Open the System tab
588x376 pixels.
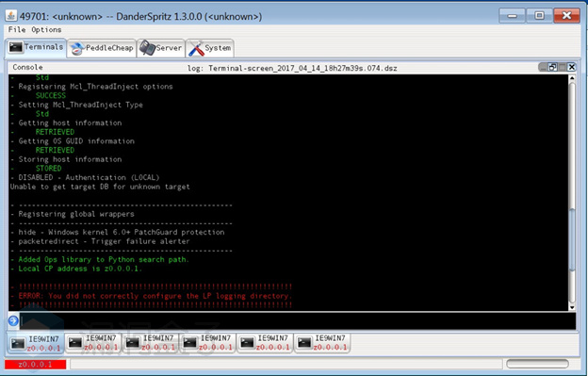[209, 48]
